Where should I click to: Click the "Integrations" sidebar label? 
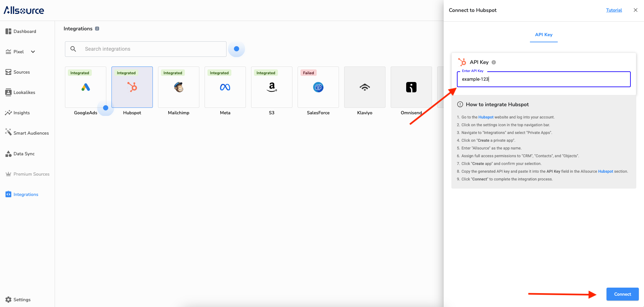click(x=26, y=194)
